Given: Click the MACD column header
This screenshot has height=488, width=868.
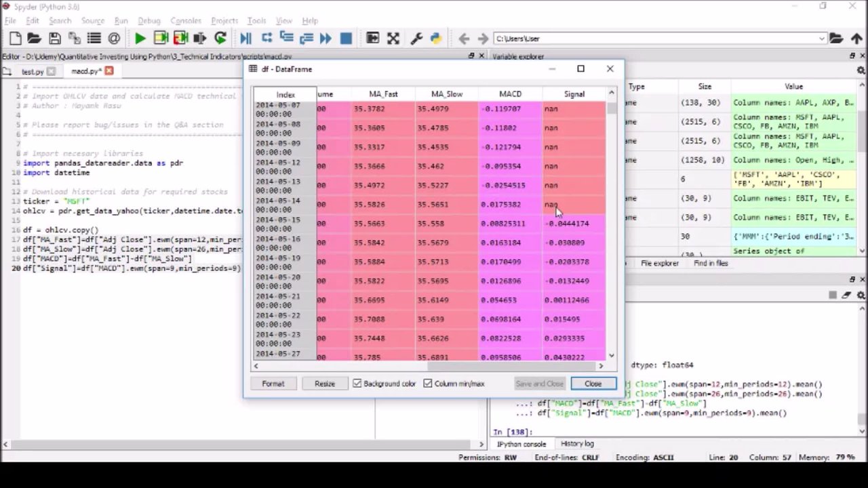Looking at the screenshot, I should 510,94.
